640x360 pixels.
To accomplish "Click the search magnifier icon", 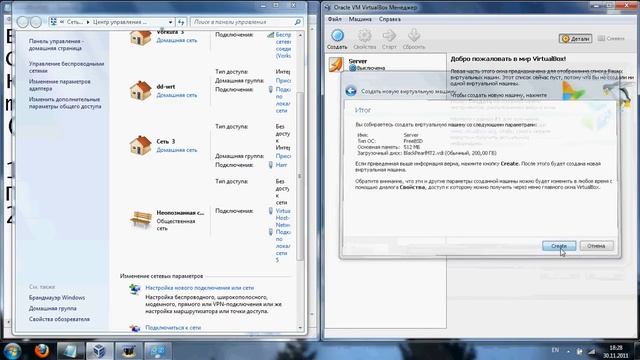I will tap(298, 22).
